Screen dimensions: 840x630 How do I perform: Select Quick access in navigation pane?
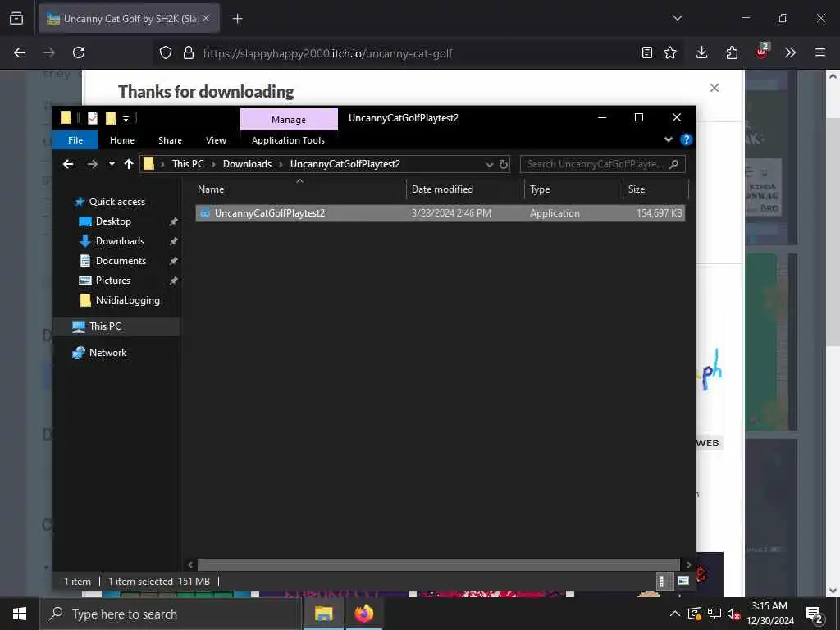click(x=116, y=202)
